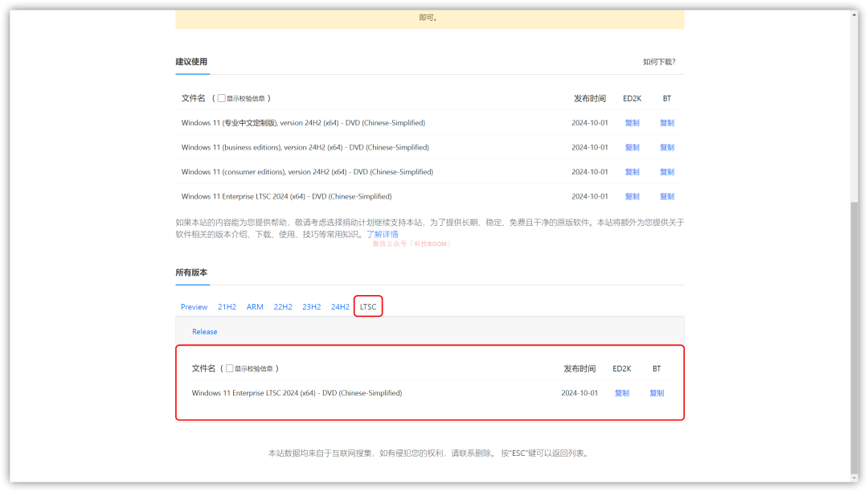Image resolution: width=868 pixels, height=492 pixels.
Task: Click the 发布时间 column header in 建议使用 table
Action: [x=590, y=99]
